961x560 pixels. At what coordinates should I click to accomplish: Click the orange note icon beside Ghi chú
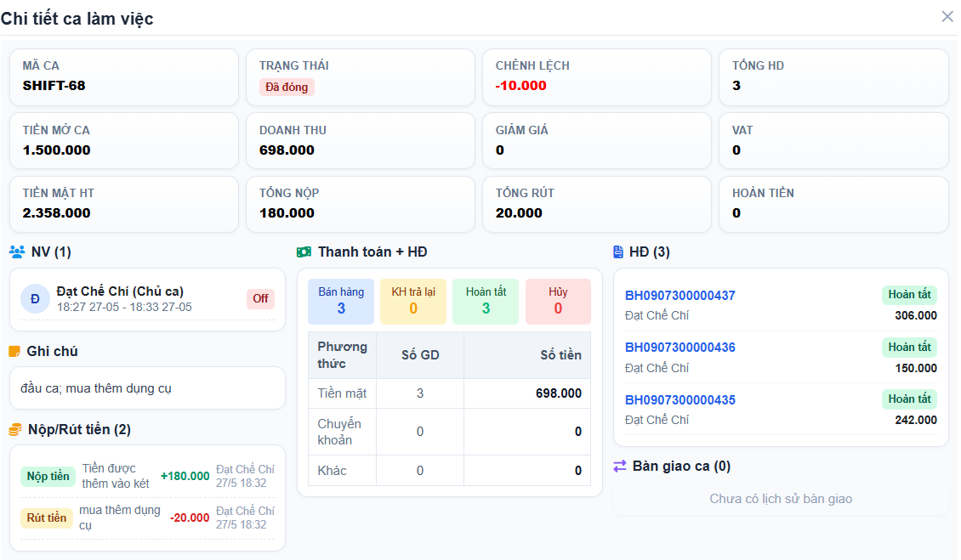[x=14, y=351]
